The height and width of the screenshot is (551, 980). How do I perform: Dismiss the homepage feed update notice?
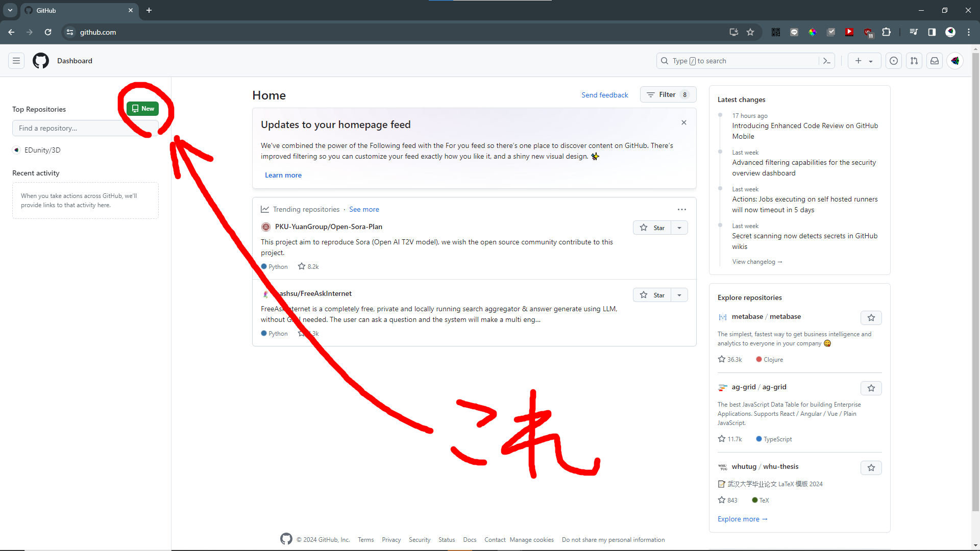tap(684, 122)
